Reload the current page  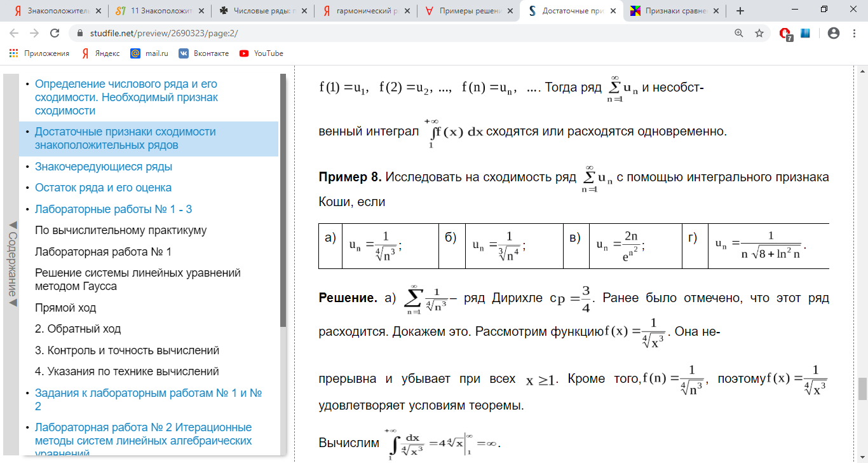[x=55, y=34]
